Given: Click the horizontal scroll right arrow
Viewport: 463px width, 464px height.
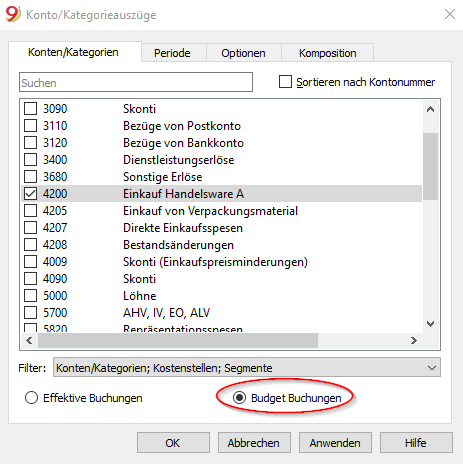Looking at the screenshot, I should click(414, 340).
